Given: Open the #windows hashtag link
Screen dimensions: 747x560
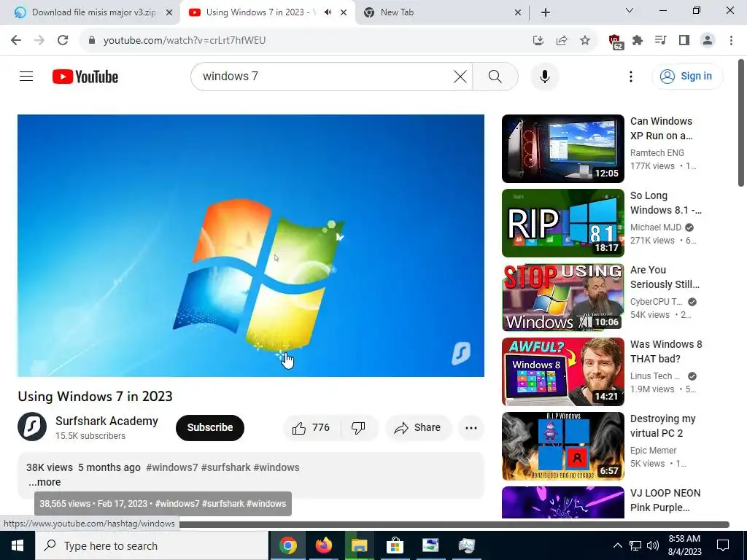Looking at the screenshot, I should pyautogui.click(x=276, y=467).
